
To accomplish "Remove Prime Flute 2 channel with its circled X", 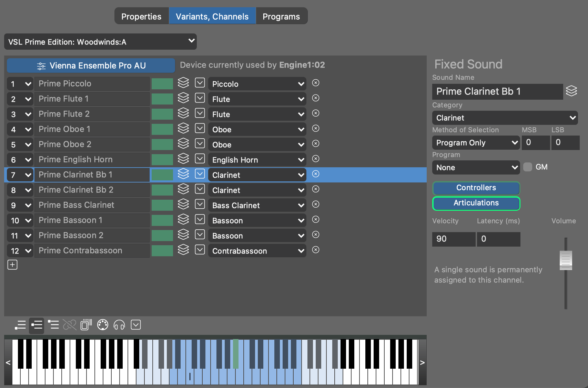I will tap(316, 113).
